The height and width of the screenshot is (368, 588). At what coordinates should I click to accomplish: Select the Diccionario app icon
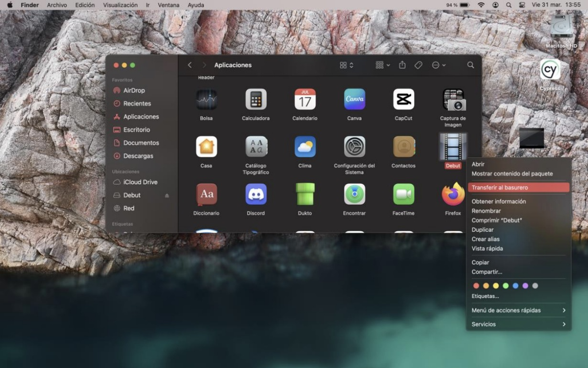(x=207, y=194)
